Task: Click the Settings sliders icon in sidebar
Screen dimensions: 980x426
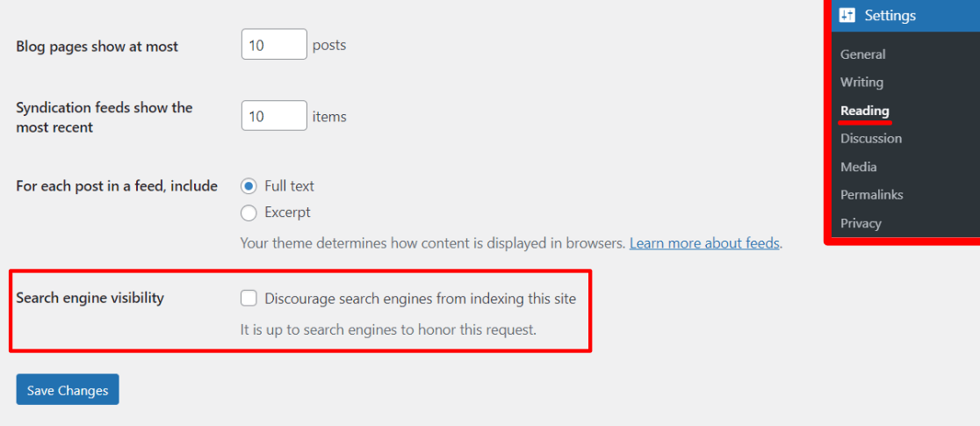Action: click(847, 15)
